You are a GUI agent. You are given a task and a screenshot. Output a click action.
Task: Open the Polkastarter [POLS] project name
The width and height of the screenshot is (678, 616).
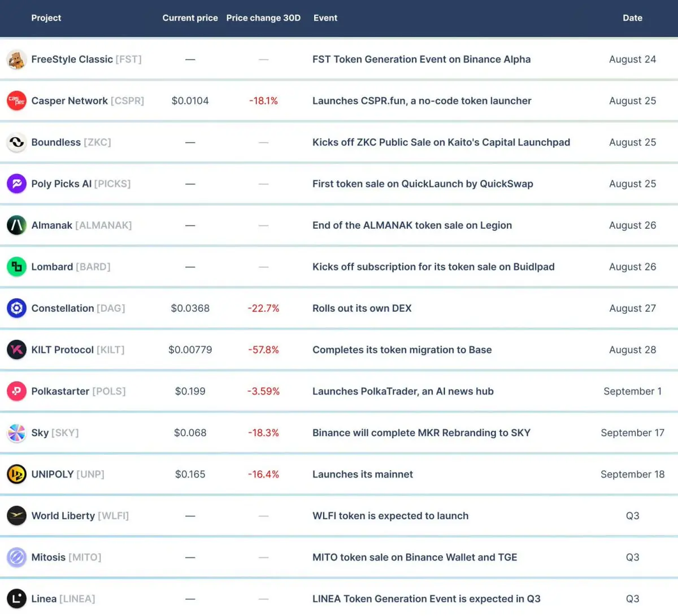[79, 391]
